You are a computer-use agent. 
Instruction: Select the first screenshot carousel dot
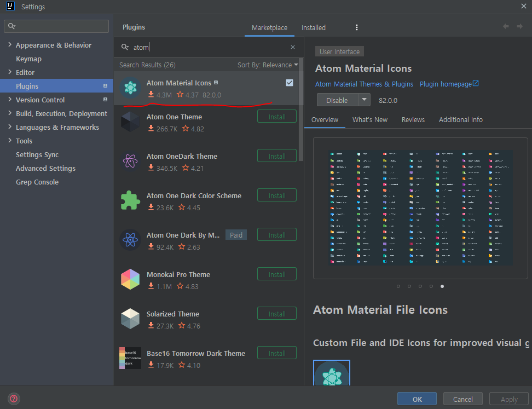pyautogui.click(x=398, y=286)
